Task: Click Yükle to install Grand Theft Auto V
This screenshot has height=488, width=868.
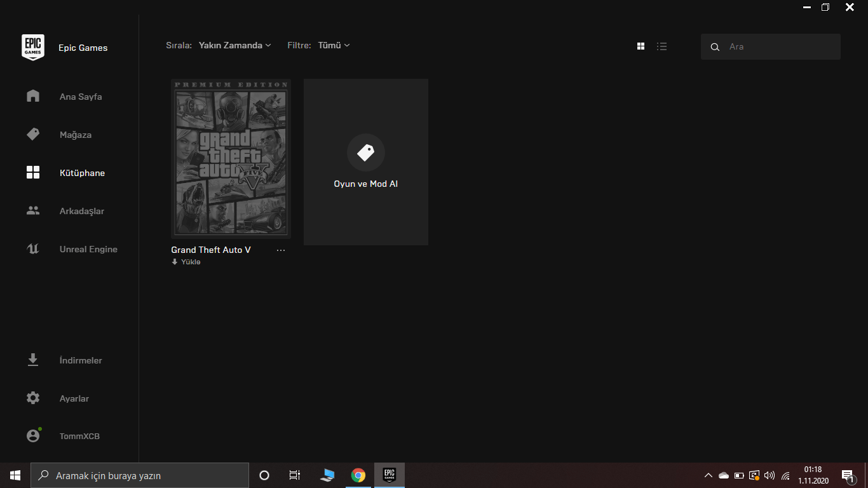Action: [186, 262]
